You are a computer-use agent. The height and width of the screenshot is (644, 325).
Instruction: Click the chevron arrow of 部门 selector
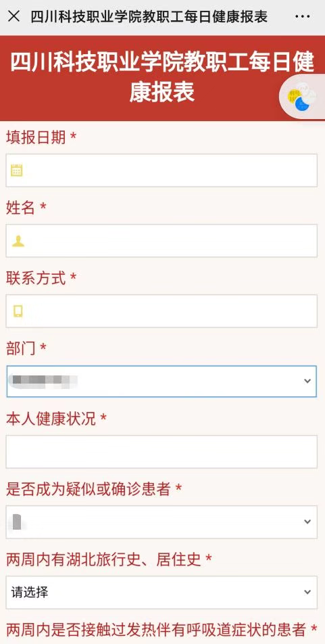coord(307,381)
